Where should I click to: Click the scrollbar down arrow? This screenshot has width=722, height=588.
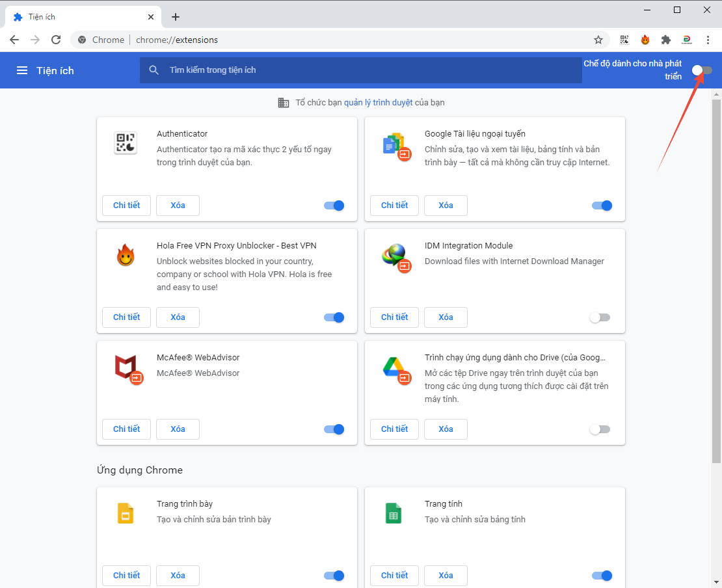pos(716,583)
